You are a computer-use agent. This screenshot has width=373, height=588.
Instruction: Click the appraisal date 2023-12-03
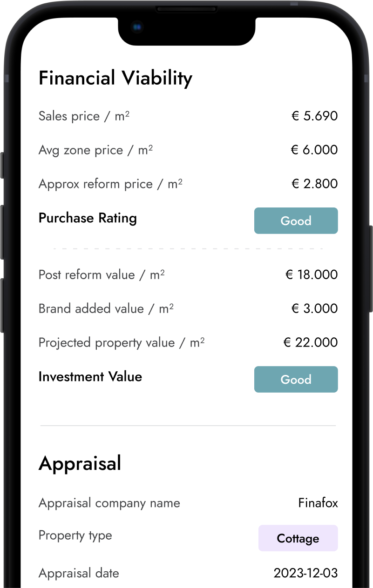[x=306, y=573]
